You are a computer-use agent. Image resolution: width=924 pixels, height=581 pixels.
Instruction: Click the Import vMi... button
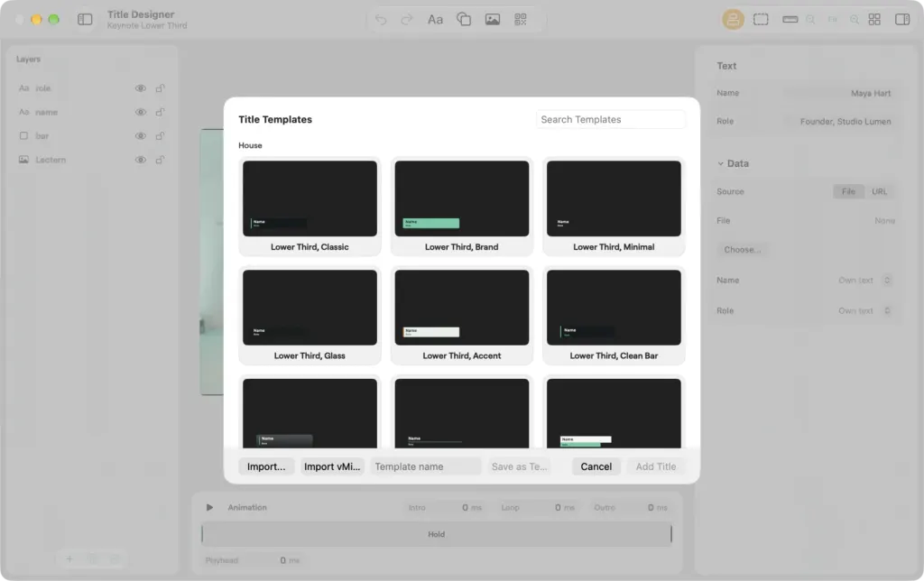(332, 466)
